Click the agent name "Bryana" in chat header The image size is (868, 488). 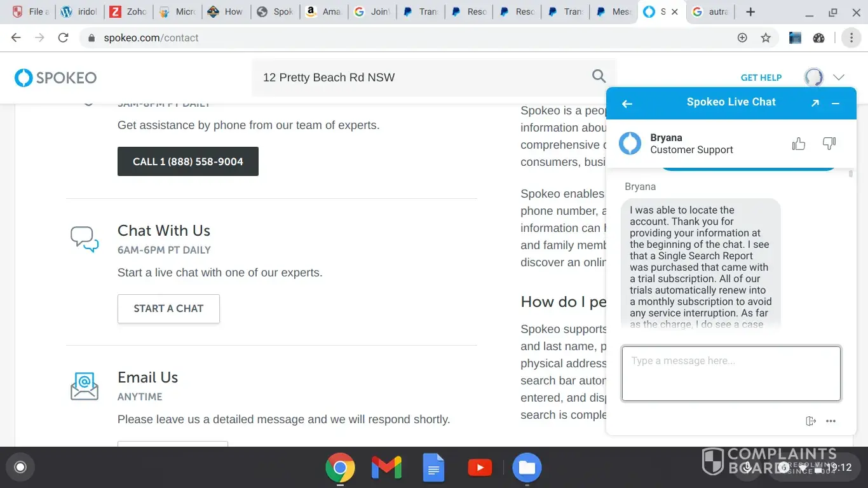667,138
